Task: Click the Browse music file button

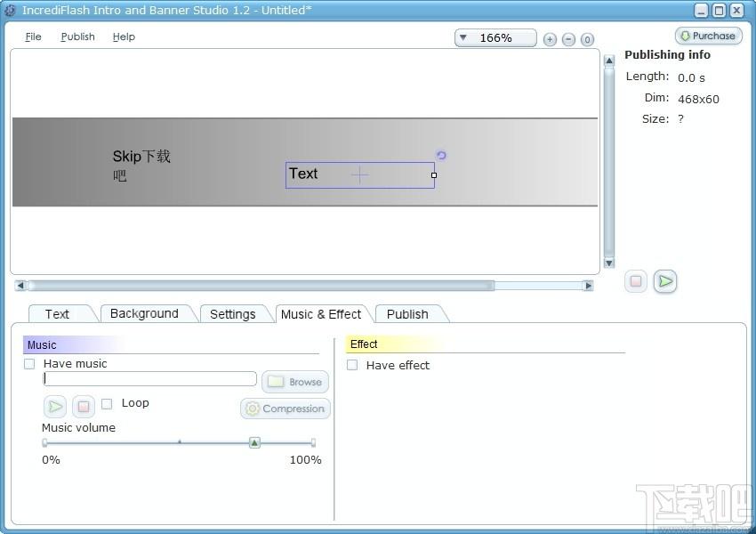Action: coord(295,382)
